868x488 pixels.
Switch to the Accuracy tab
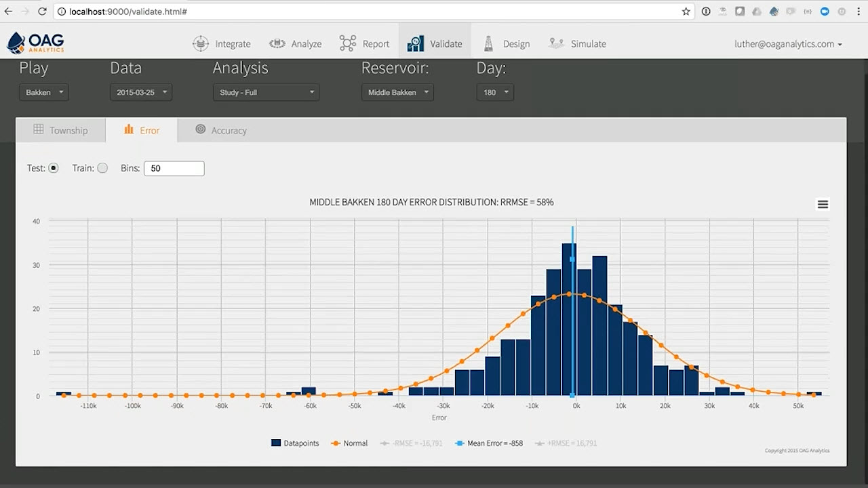220,130
